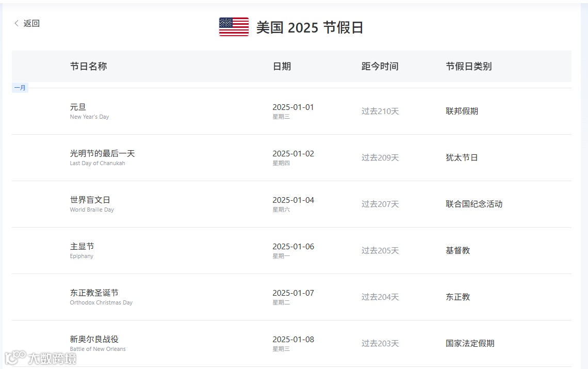This screenshot has height=369, width=588.
Task: Click the Last Day of Chanukah subtitle
Action: [x=97, y=163]
